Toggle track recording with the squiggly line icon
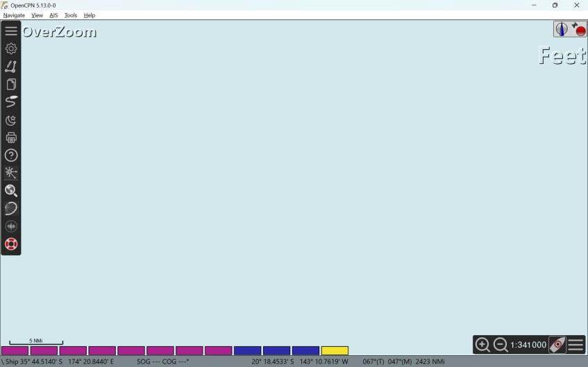This screenshot has width=588, height=367. pos(11,102)
